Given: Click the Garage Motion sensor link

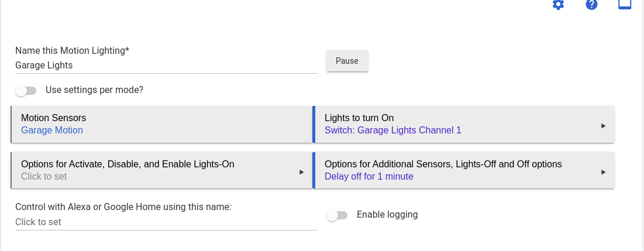Looking at the screenshot, I should (52, 130).
